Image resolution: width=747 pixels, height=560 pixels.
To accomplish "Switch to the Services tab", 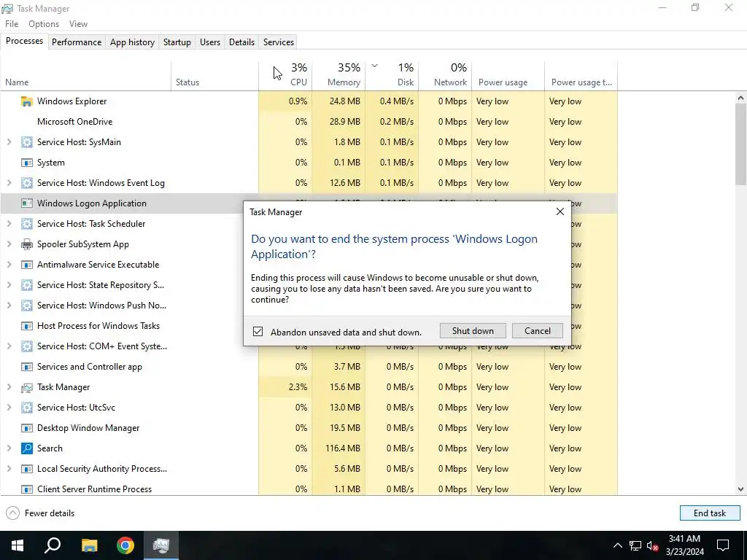I will tap(279, 42).
